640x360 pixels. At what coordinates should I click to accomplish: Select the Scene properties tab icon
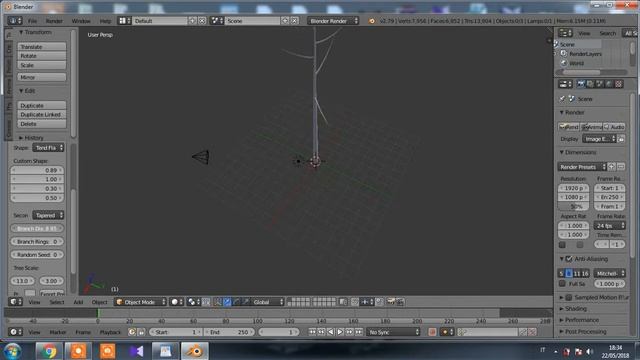[600, 84]
